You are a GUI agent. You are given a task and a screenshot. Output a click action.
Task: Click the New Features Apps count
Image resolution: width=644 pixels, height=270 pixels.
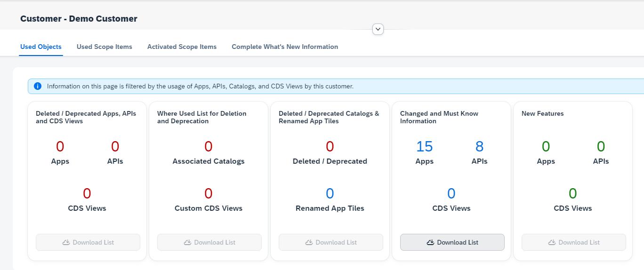pyautogui.click(x=546, y=147)
